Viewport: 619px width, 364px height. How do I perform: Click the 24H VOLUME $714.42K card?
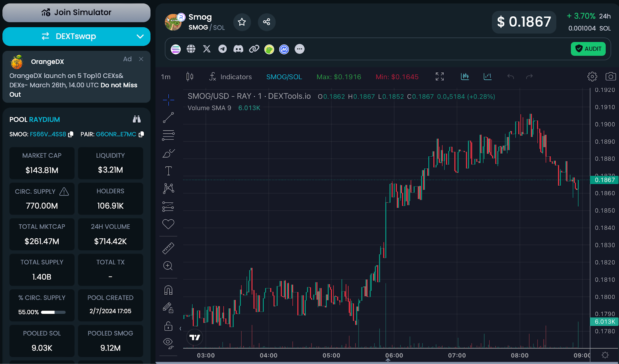coord(110,234)
